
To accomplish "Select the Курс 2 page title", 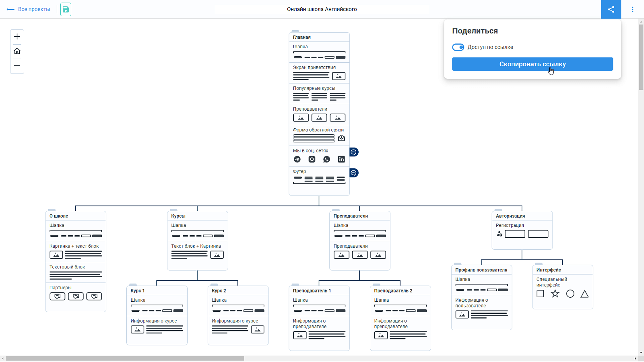I will pyautogui.click(x=219, y=291).
